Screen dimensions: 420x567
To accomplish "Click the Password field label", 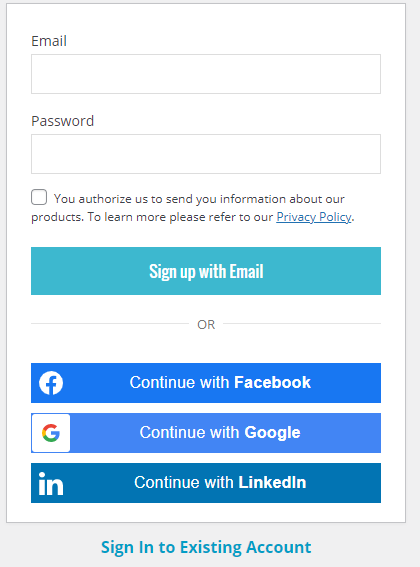I will point(63,121).
